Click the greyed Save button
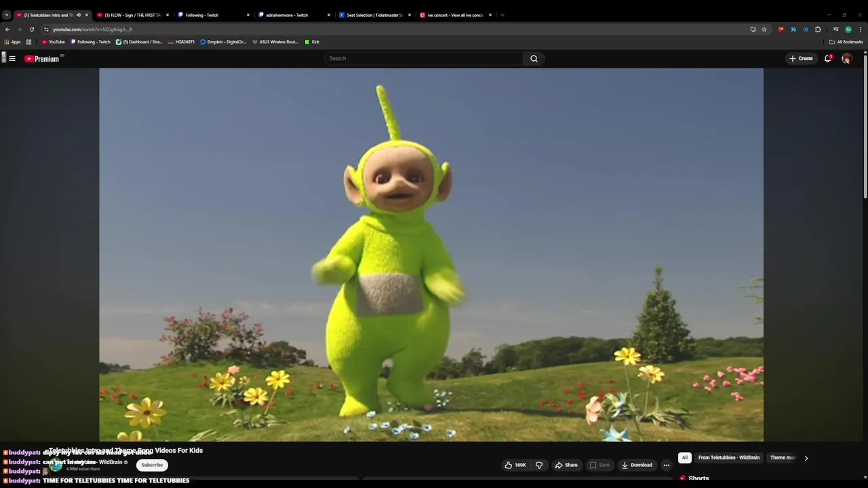The width and height of the screenshot is (868, 488). [x=599, y=465]
